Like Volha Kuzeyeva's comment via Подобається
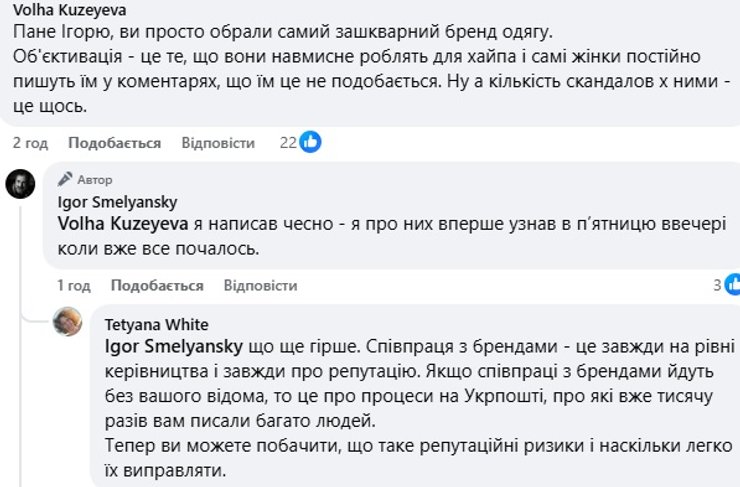Viewport: 740px width, 487px height. pos(115,143)
